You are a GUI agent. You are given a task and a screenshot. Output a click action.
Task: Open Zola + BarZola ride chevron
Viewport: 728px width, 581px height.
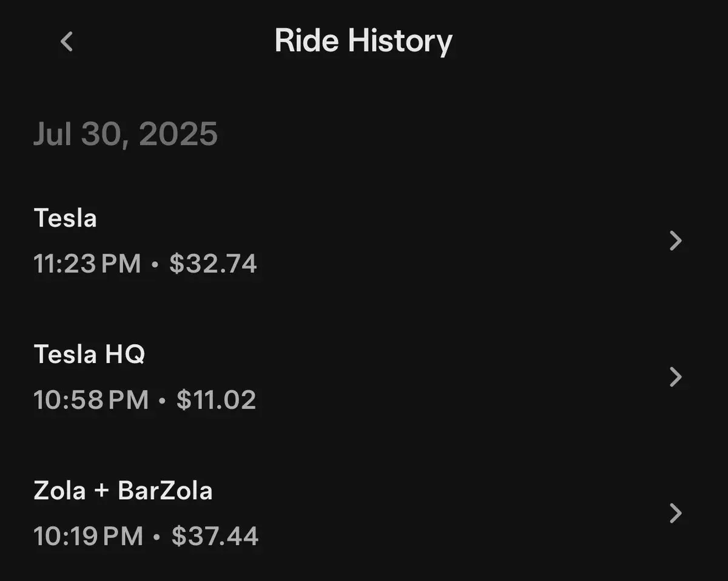coord(675,514)
